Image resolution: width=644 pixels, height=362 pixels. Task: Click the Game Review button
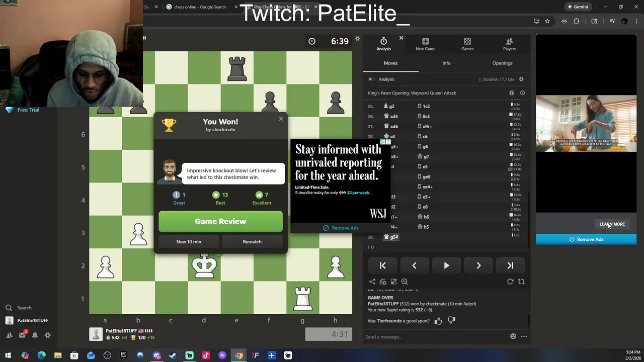coord(220,221)
